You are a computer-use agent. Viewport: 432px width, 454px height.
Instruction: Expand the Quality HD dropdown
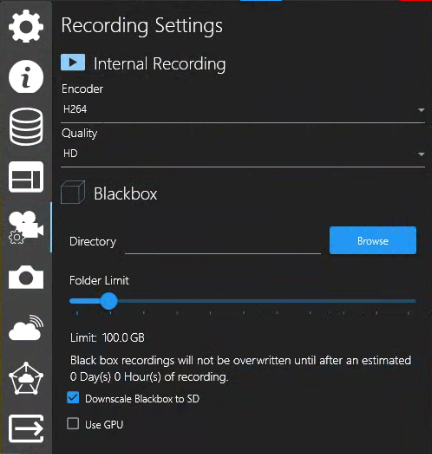(243, 154)
